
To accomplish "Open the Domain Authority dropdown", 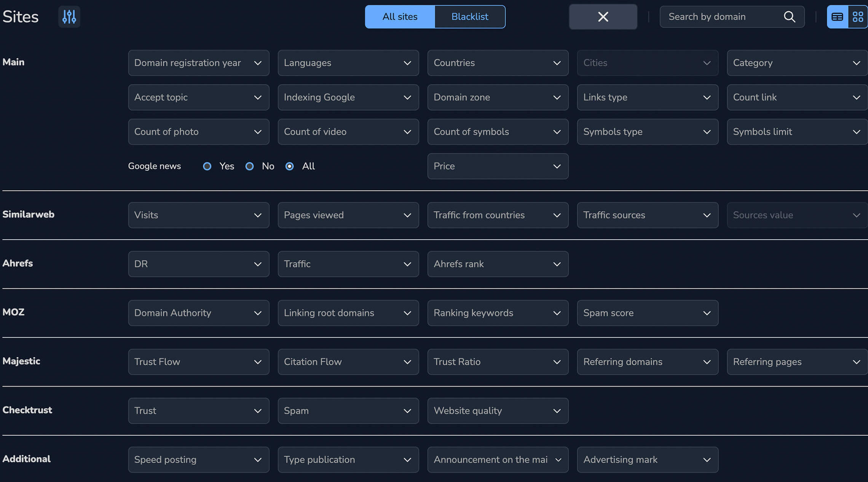I will pos(198,313).
